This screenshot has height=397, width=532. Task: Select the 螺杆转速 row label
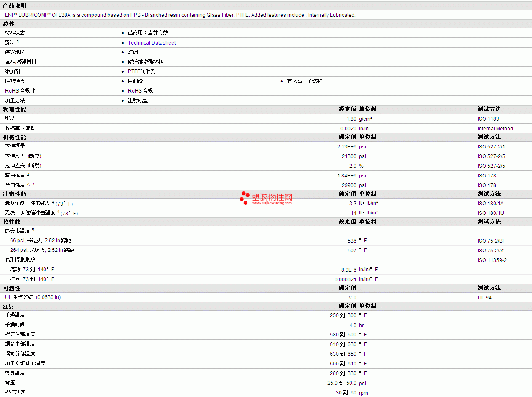(x=15, y=392)
